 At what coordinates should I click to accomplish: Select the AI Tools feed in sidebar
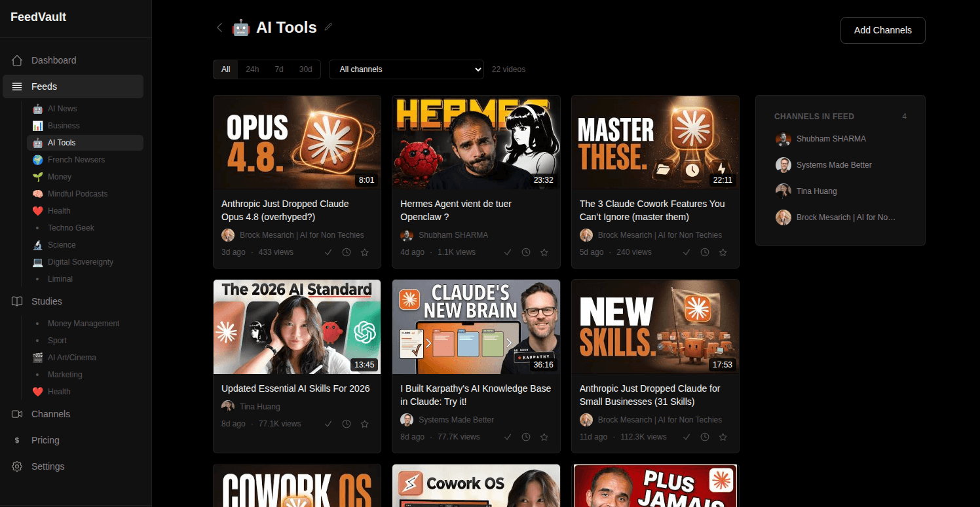tap(85, 143)
